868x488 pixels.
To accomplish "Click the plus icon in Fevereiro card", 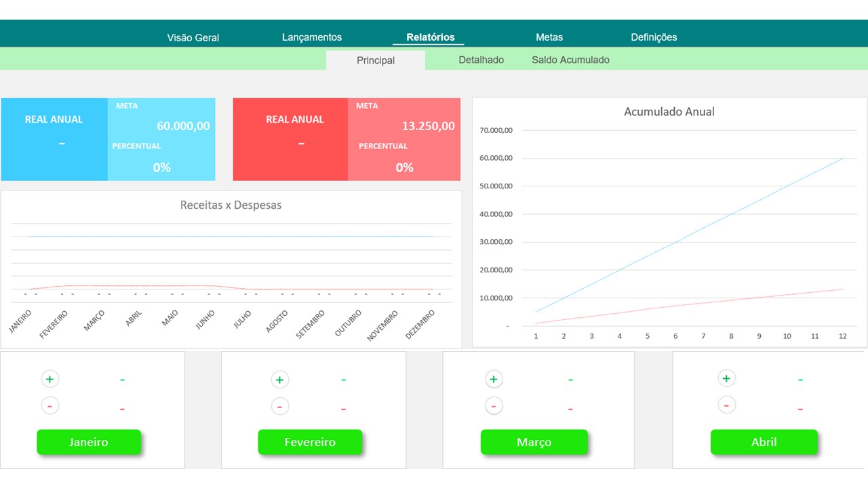I will click(x=279, y=380).
